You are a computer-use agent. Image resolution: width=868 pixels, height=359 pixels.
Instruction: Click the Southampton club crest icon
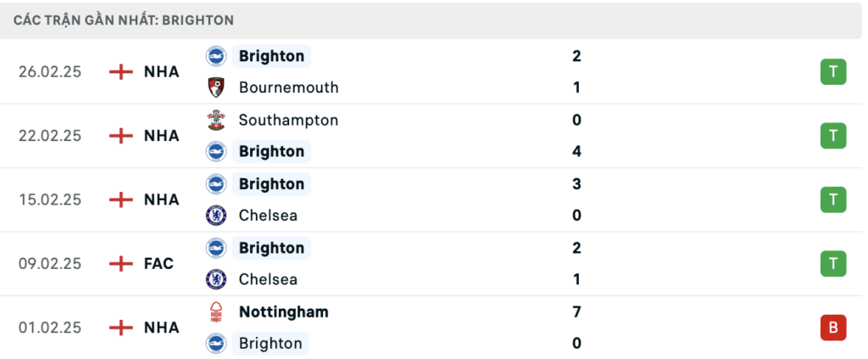click(x=216, y=121)
